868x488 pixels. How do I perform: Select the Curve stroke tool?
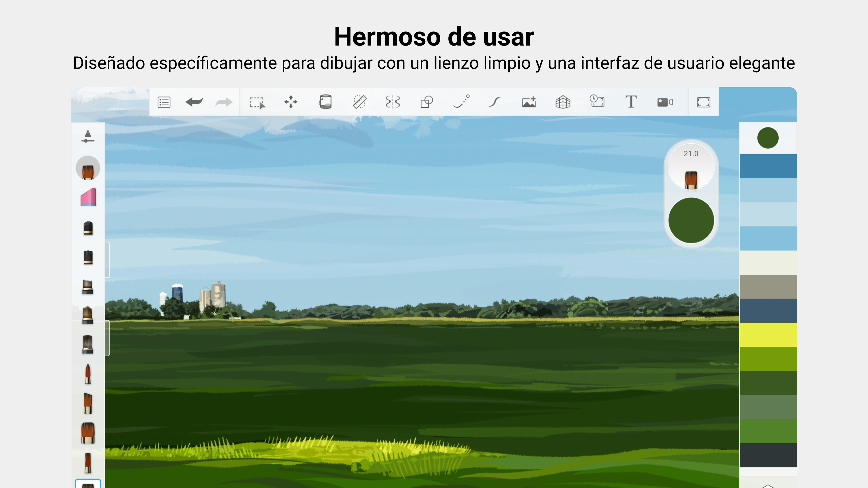pyautogui.click(x=495, y=102)
